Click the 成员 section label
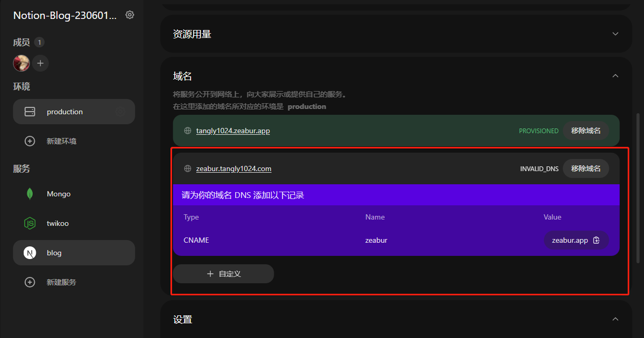The width and height of the screenshot is (644, 338). point(22,42)
